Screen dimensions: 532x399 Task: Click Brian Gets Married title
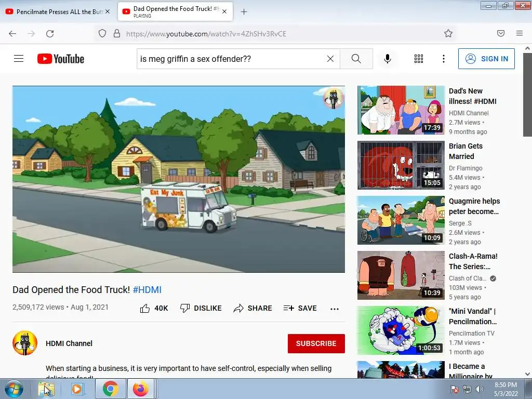tap(465, 151)
